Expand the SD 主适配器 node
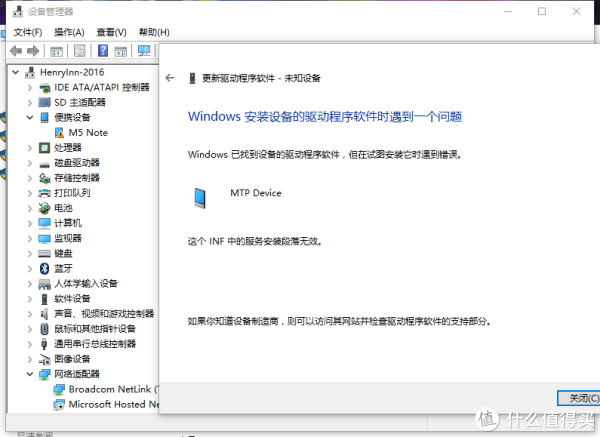600x437 pixels. point(30,103)
